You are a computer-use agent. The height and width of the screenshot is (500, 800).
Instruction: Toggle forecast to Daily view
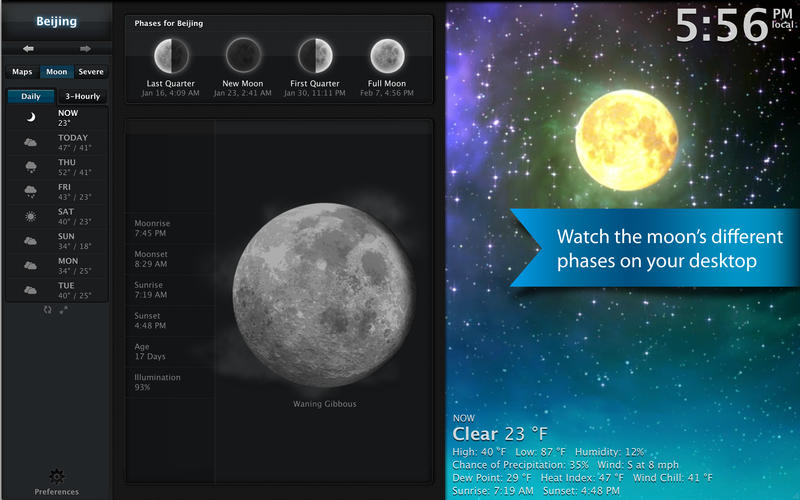[x=31, y=96]
